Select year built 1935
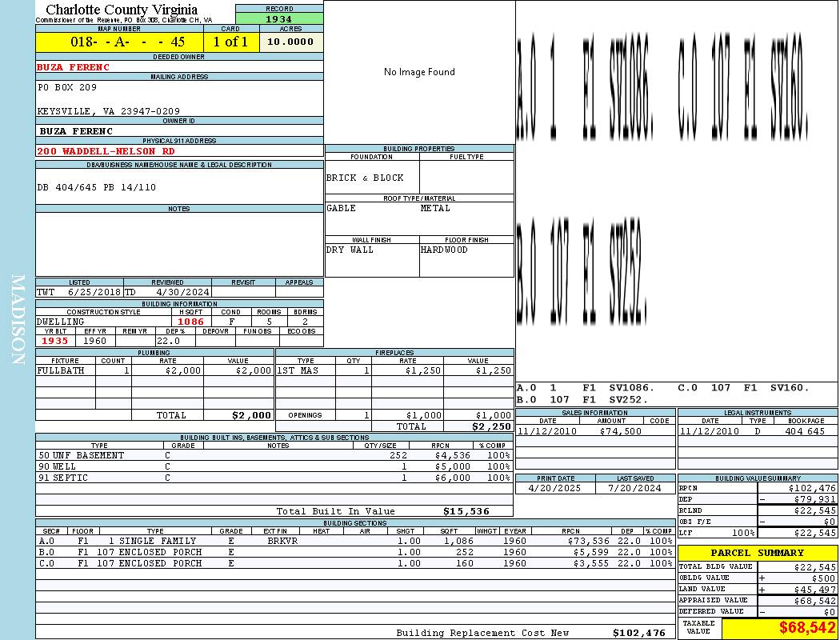Viewport: 840px width, 640px height. 54,341
